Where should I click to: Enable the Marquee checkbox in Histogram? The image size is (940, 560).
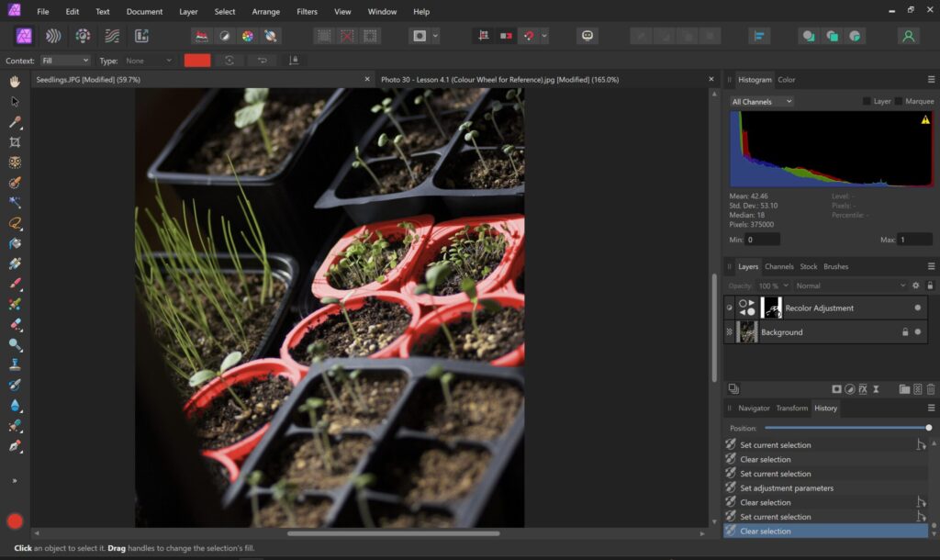899,101
